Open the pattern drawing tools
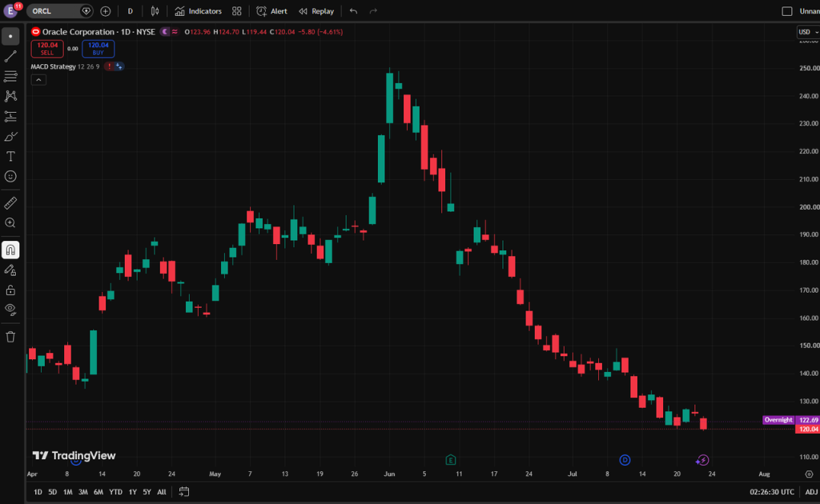Image resolution: width=820 pixels, height=504 pixels. pyautogui.click(x=10, y=96)
